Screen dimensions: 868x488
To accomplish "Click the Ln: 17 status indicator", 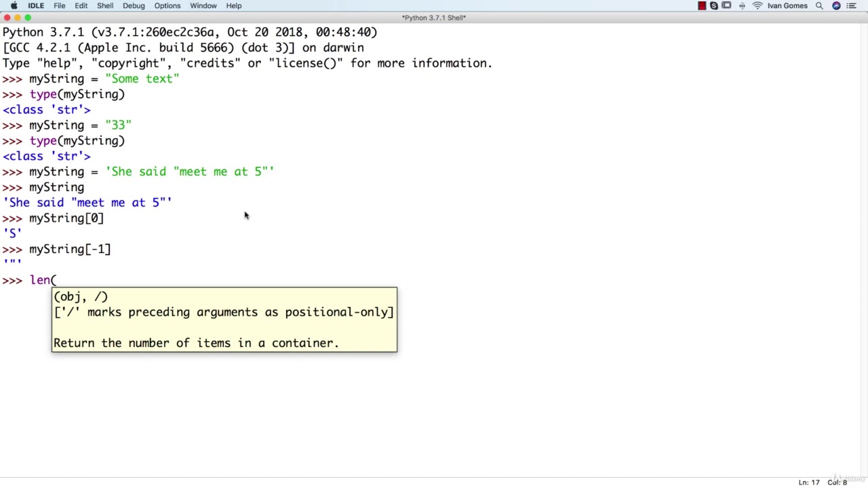I will pyautogui.click(x=809, y=482).
